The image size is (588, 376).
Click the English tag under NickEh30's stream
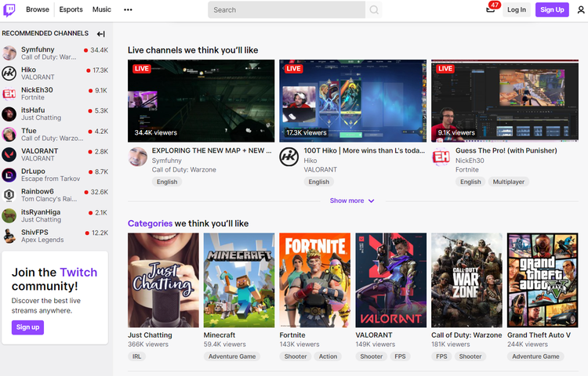[470, 182]
